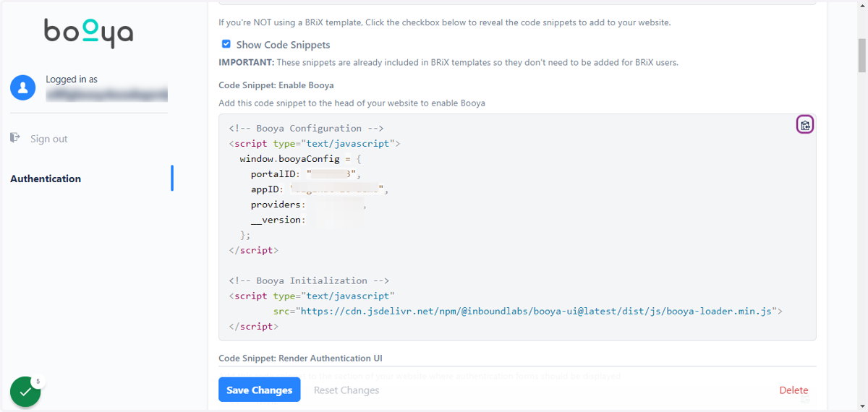Image resolution: width=868 pixels, height=412 pixels.
Task: Click the '<!-- Booya Configuration -->' comment
Action: [306, 128]
